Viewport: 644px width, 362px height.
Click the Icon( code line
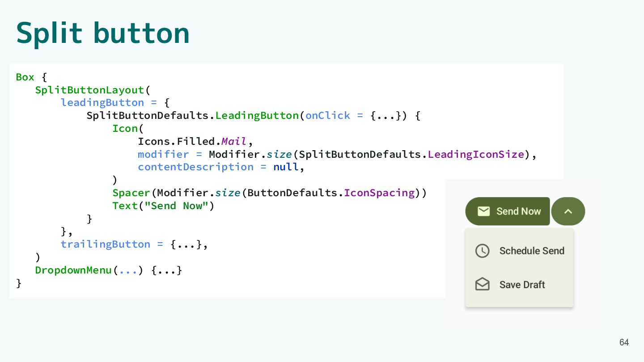[128, 128]
